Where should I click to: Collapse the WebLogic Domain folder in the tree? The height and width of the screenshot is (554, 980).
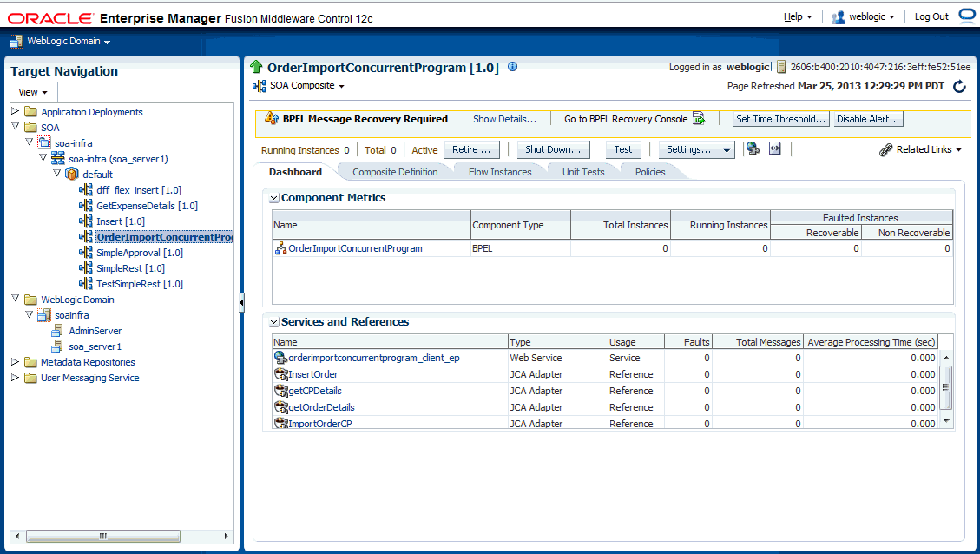pyautogui.click(x=15, y=298)
